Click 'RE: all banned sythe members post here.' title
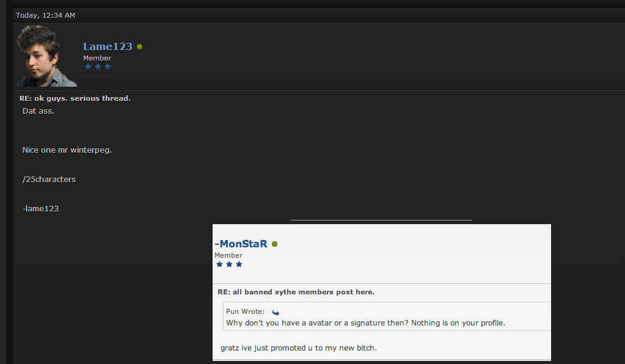The height and width of the screenshot is (364, 625). (x=296, y=292)
